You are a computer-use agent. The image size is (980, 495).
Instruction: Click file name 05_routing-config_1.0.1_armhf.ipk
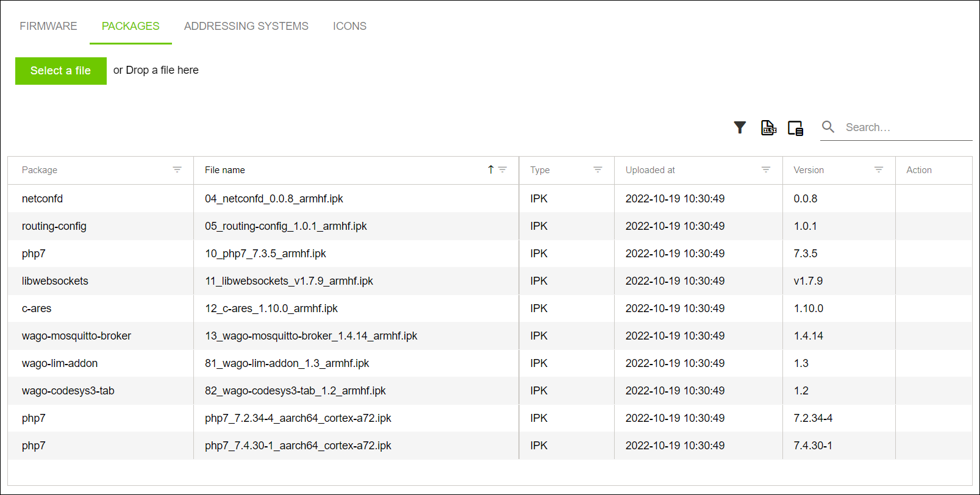(x=286, y=226)
